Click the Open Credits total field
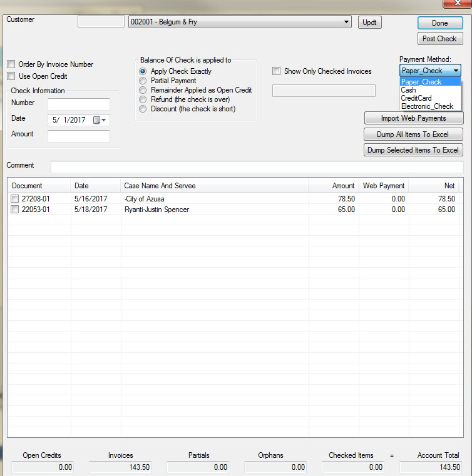This screenshot has width=472, height=476. click(x=43, y=467)
